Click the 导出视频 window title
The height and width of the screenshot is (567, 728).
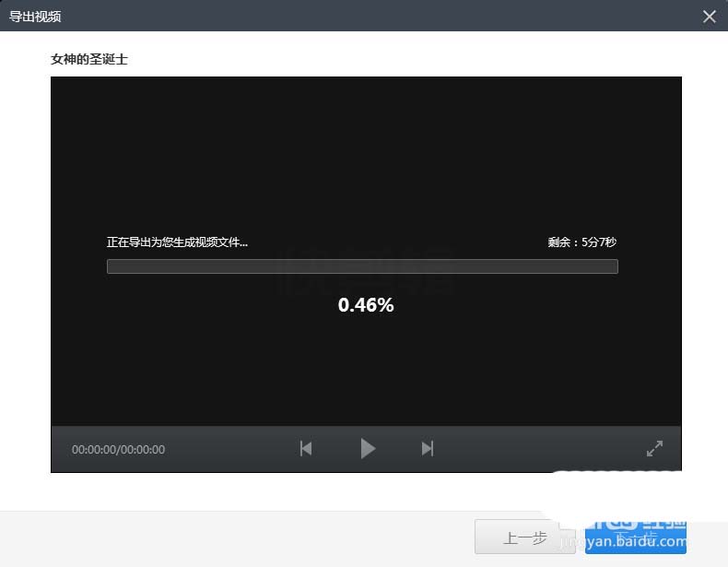tap(35, 17)
